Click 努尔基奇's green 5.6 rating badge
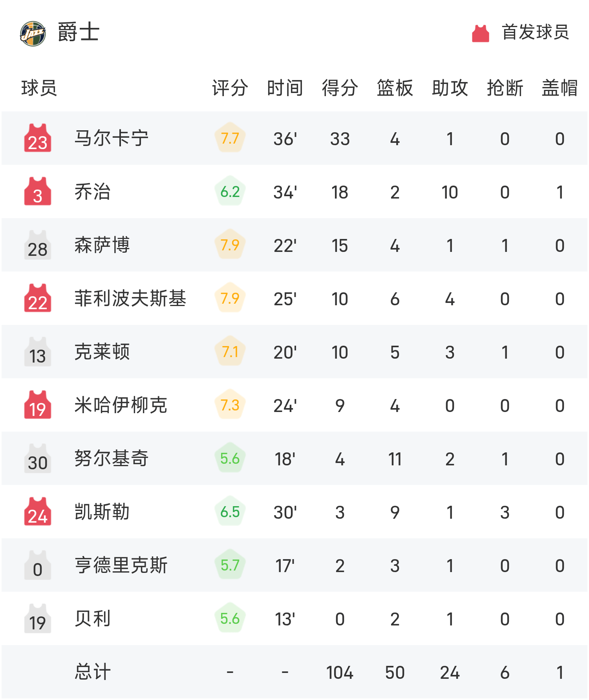 click(x=230, y=458)
